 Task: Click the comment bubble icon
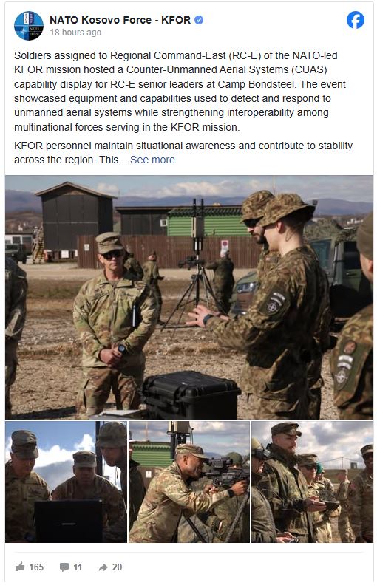coord(64,567)
